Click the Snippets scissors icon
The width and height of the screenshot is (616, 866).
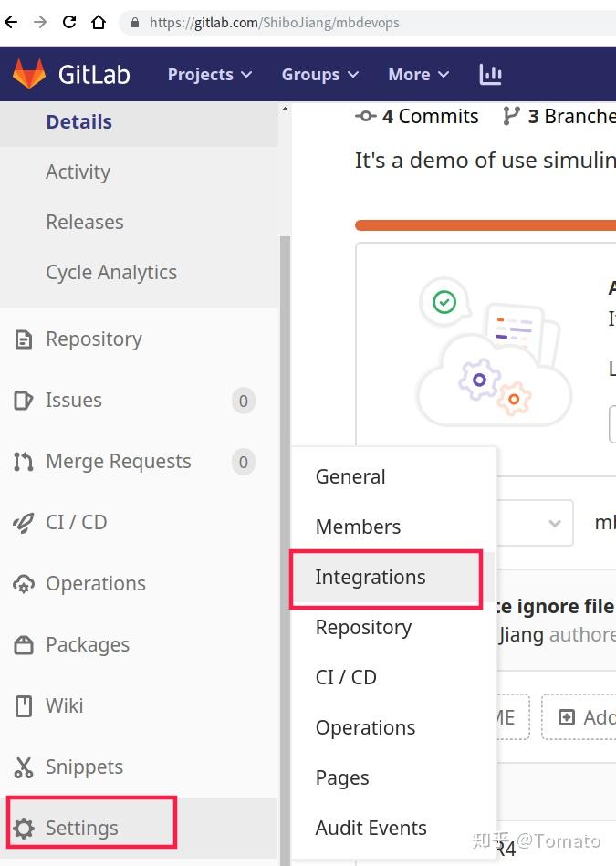tap(24, 767)
